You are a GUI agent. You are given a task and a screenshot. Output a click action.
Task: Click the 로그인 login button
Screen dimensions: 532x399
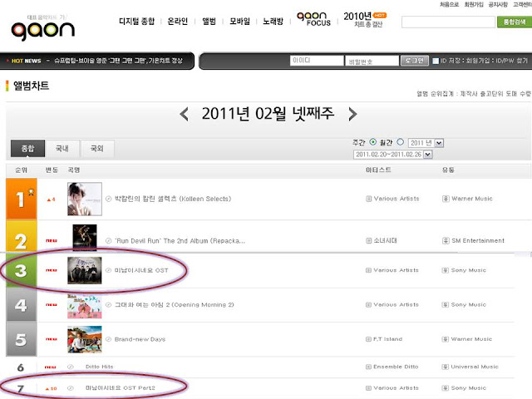415,61
